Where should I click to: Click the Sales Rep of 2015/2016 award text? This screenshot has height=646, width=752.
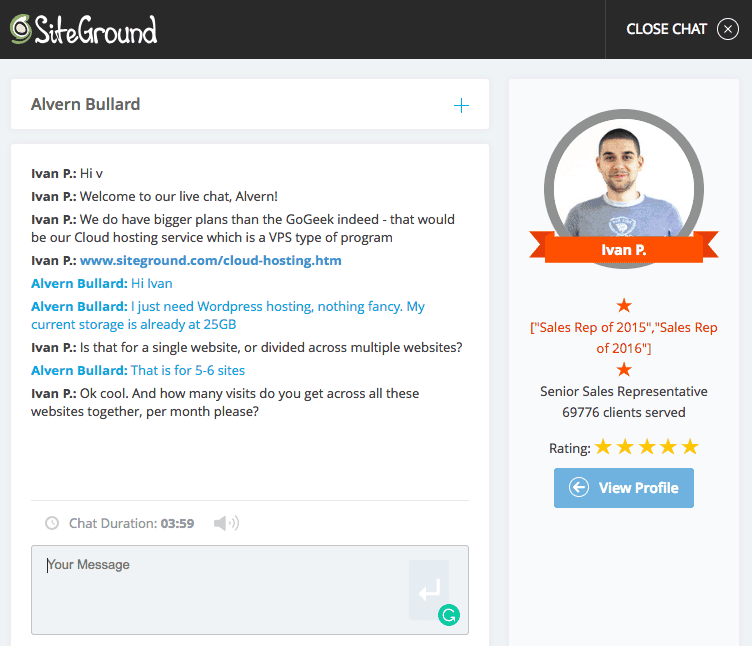pyautogui.click(x=623, y=338)
